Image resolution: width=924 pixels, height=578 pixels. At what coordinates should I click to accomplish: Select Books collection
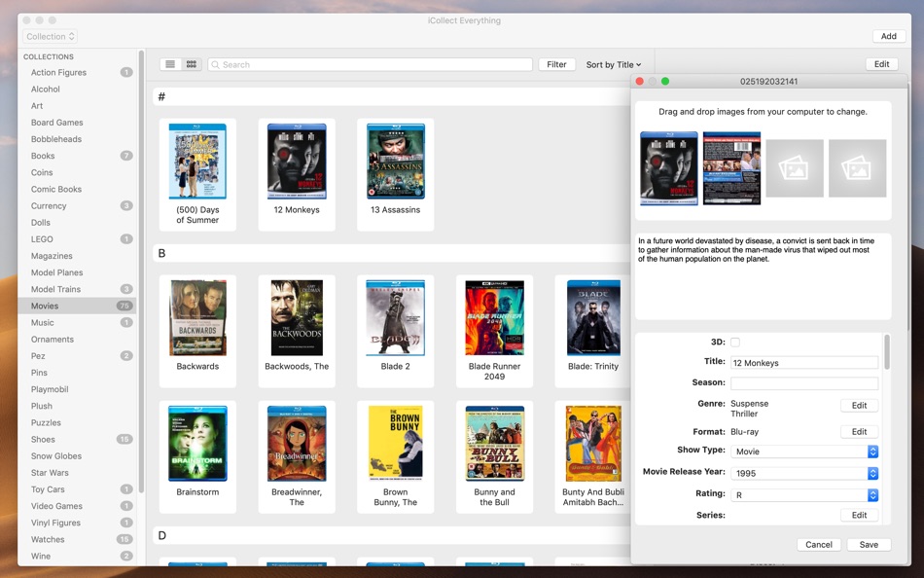tap(77, 156)
